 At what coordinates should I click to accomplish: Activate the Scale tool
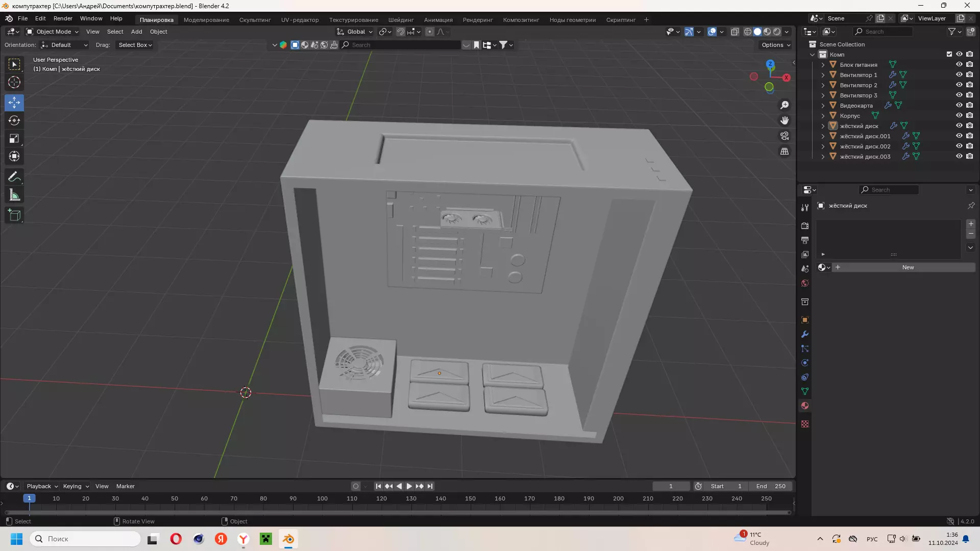(14, 138)
